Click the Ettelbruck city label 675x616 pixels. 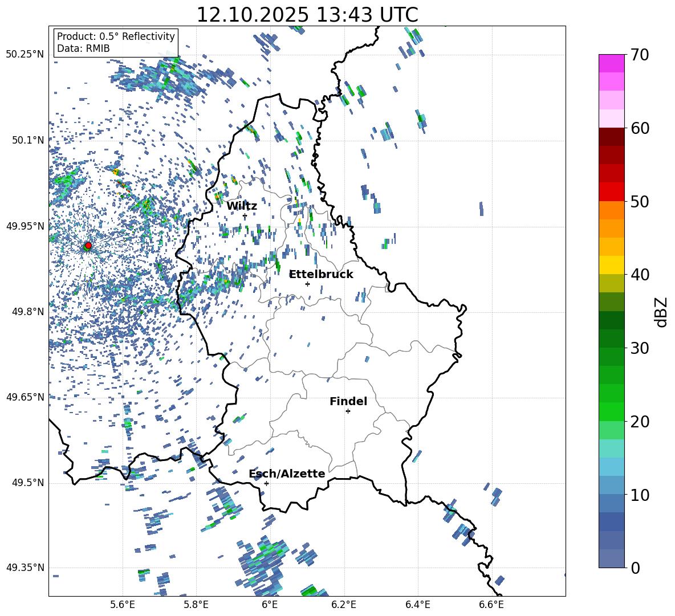pyautogui.click(x=321, y=275)
